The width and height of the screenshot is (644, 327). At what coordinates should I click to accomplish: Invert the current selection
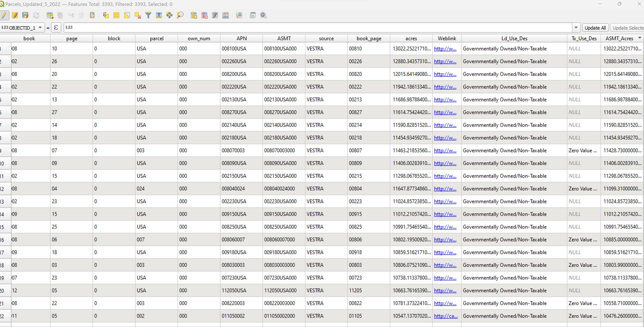pos(127,15)
